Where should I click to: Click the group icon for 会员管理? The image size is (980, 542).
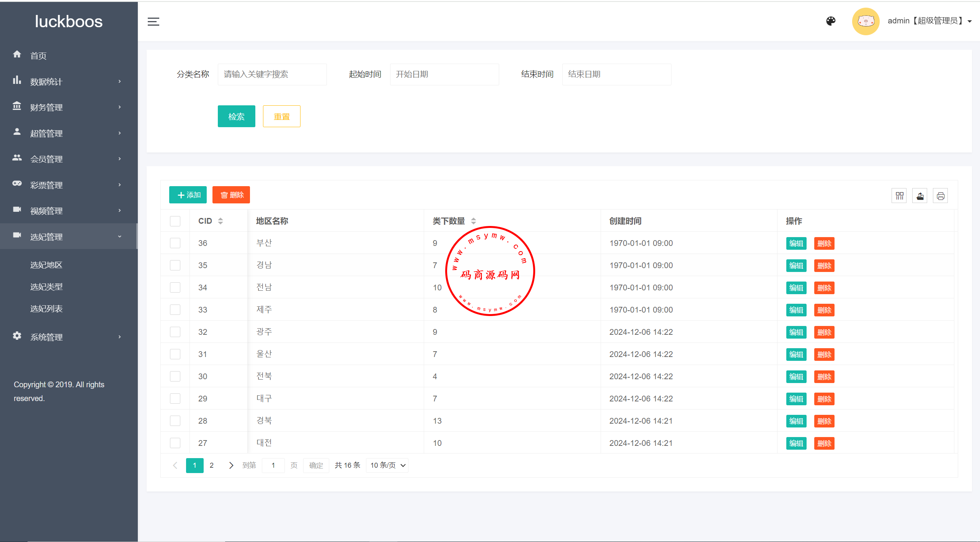point(17,157)
